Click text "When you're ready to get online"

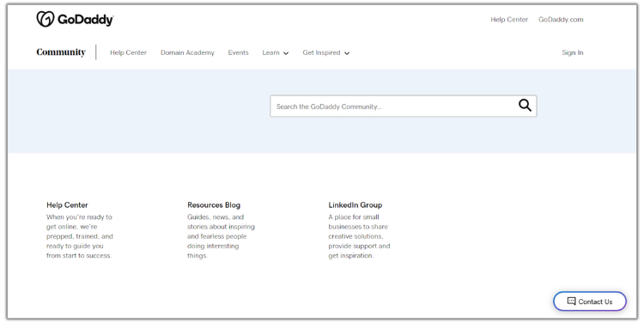point(79,222)
